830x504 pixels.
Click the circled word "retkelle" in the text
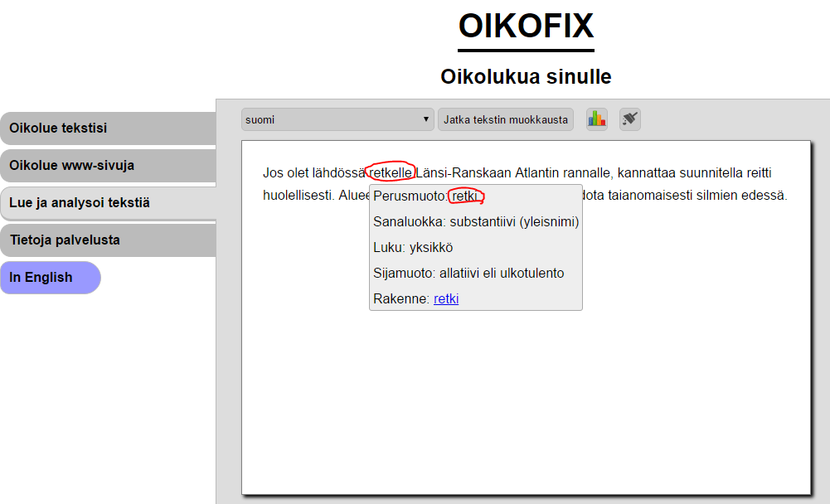coord(390,172)
